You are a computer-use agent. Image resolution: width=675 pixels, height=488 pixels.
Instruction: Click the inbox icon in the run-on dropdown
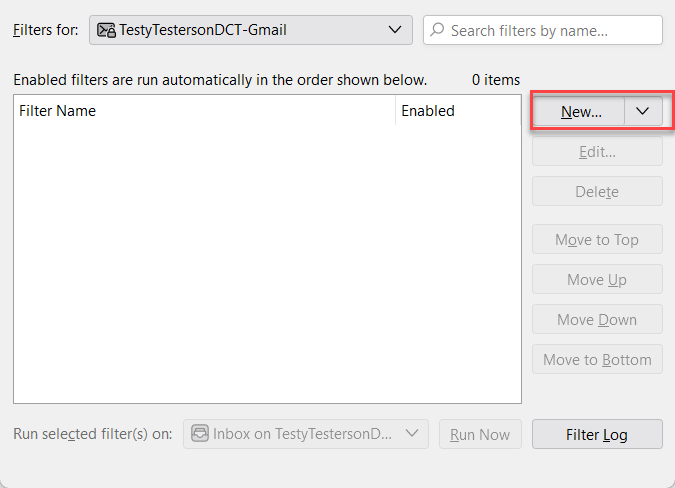[200, 433]
